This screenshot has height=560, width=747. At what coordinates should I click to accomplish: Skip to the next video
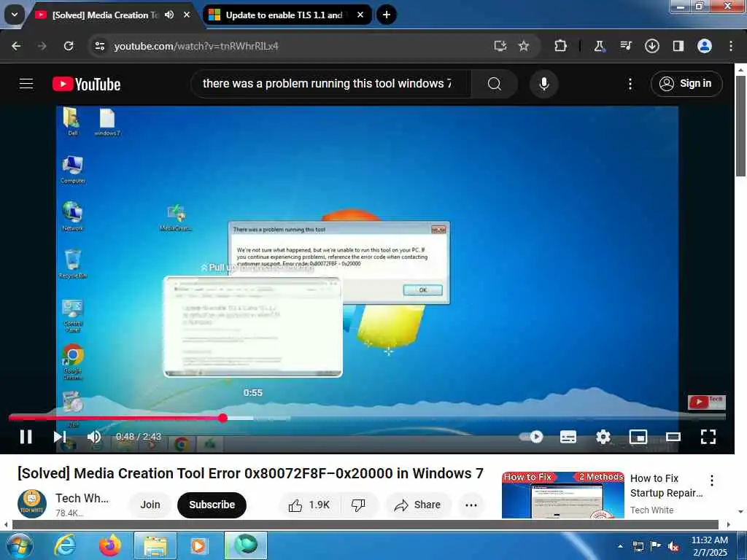click(60, 437)
